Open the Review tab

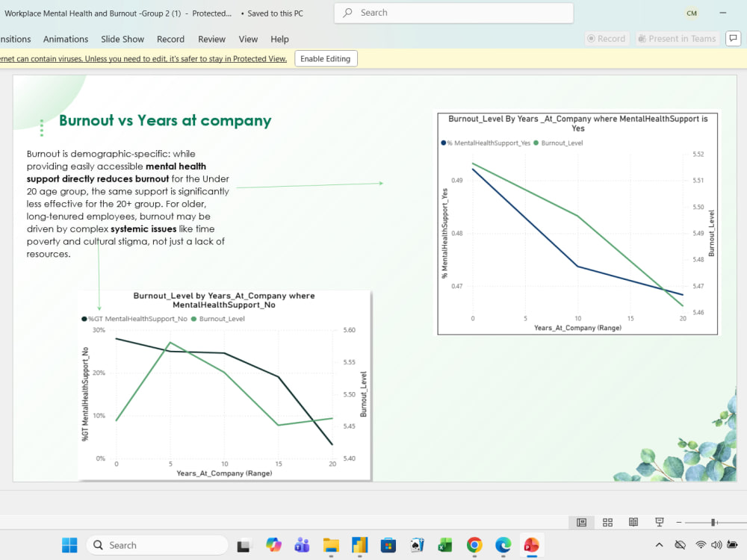[x=211, y=39]
